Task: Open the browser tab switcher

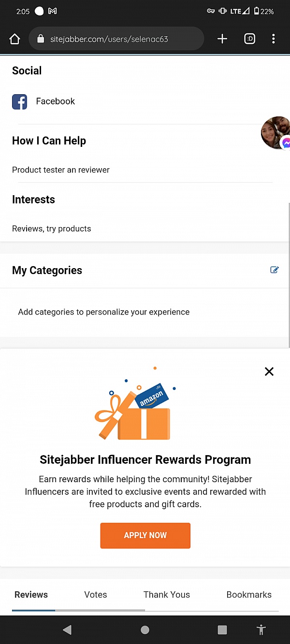Action: 249,39
